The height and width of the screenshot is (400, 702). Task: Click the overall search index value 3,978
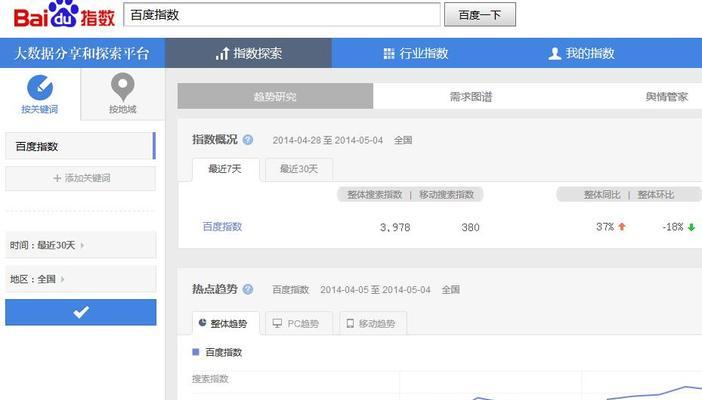coord(395,227)
